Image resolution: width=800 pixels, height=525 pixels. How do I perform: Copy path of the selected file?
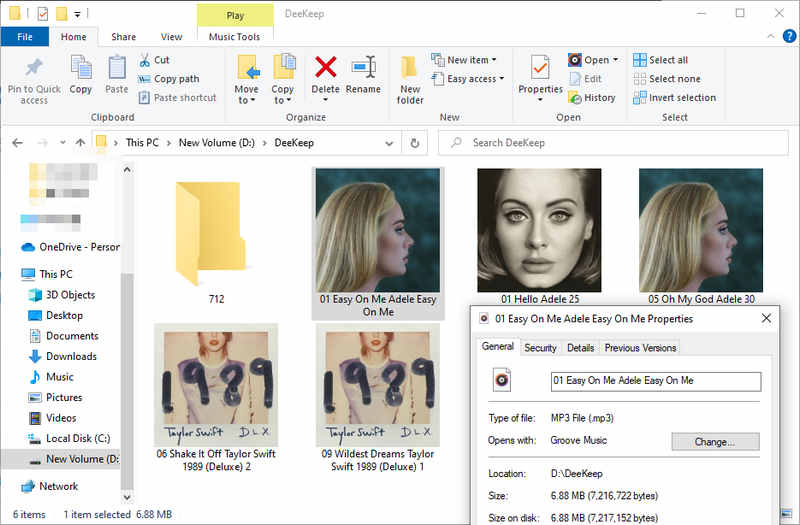click(x=169, y=79)
